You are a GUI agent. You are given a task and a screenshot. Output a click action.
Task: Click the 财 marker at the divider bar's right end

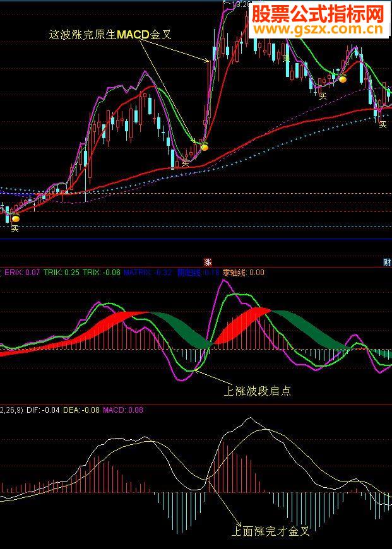pos(387,263)
